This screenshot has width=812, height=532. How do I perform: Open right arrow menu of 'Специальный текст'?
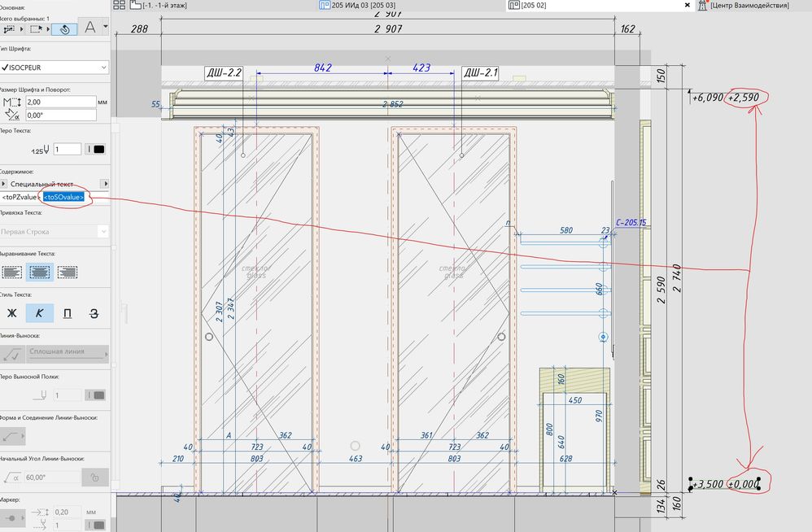click(x=105, y=184)
